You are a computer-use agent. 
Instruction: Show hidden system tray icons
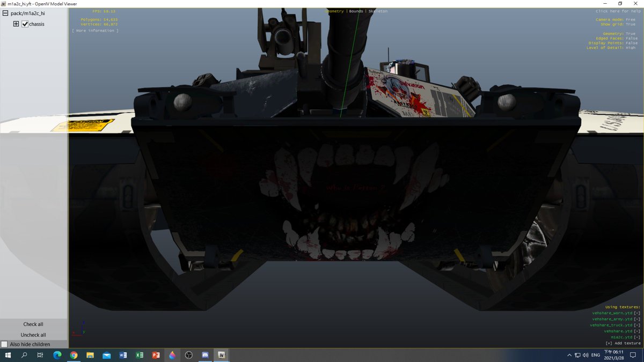(x=569, y=355)
